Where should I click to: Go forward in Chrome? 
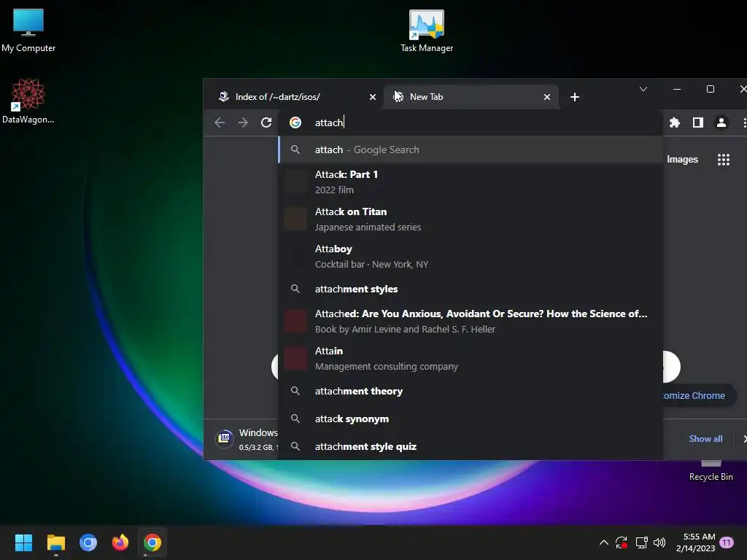tap(243, 122)
